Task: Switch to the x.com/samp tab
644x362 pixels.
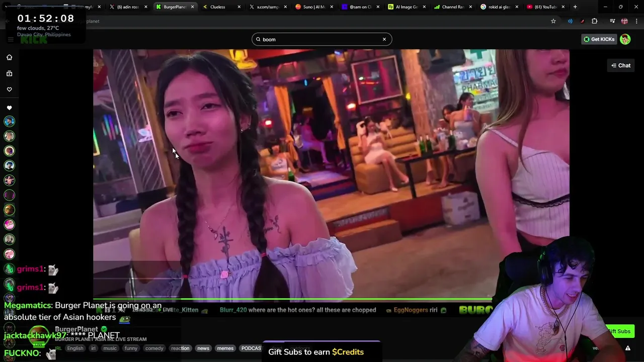Action: 268,7
